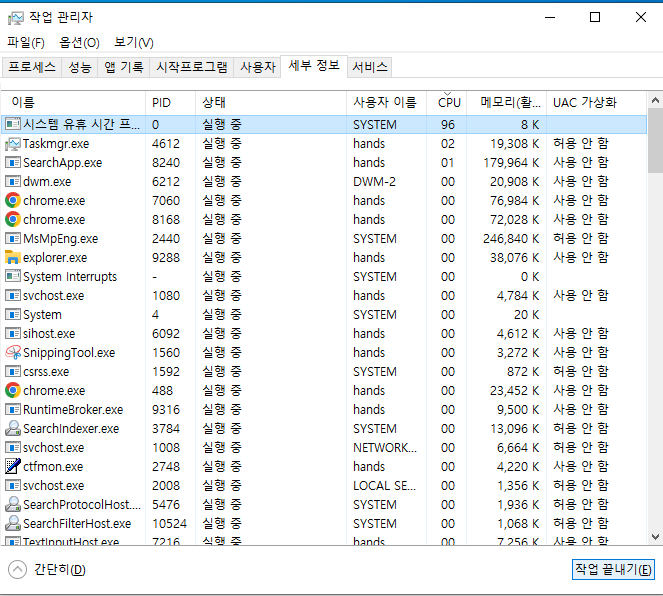This screenshot has width=663, height=596.
Task: Sort by the 사용자 이름 column header
Action: tap(386, 103)
